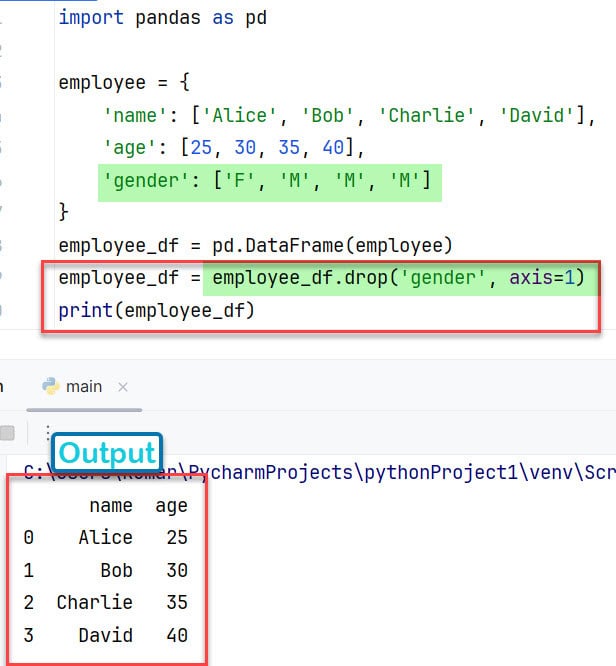Click the 'print(employee_df)' statement
616x666 pixels.
[156, 310]
